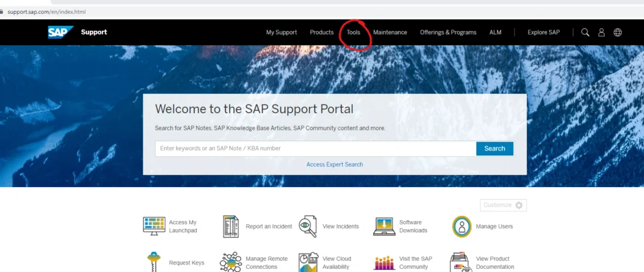Open the ALM menu
The width and height of the screenshot is (644, 272).
pos(496,33)
